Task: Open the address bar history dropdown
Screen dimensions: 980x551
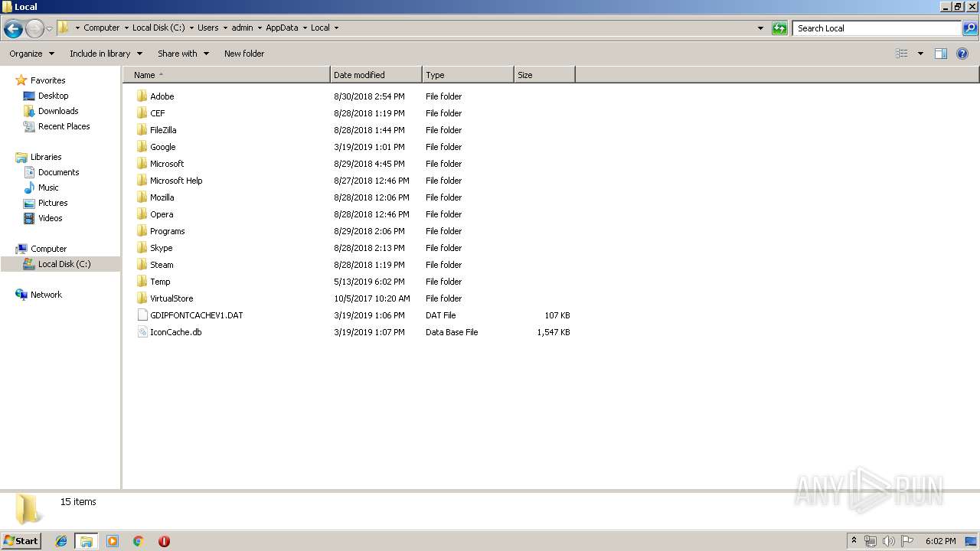Action: (x=760, y=28)
